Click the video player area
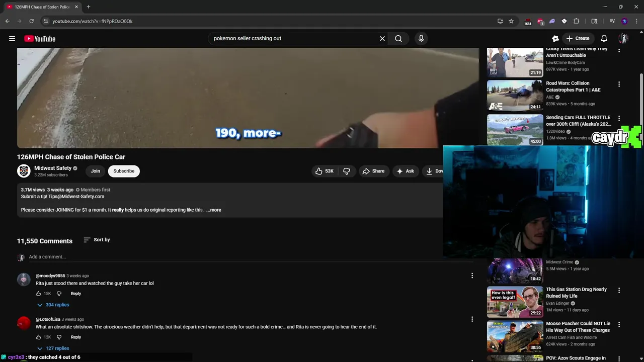The height and width of the screenshot is (362, 644). 248,98
